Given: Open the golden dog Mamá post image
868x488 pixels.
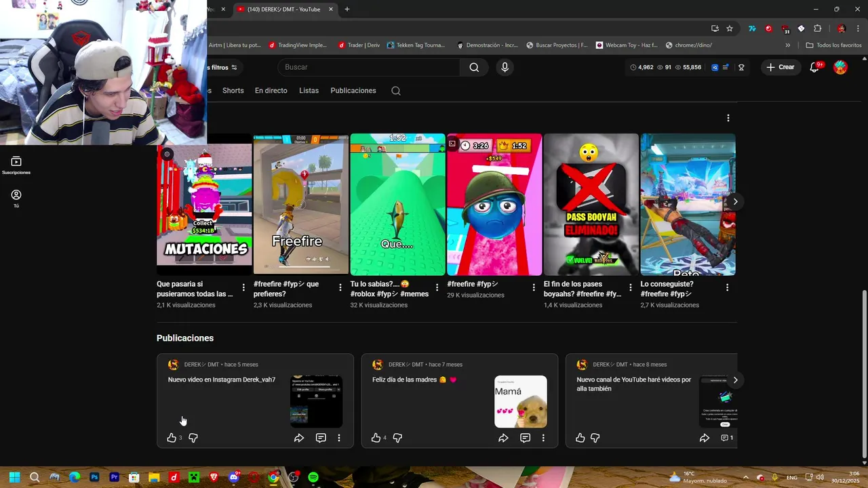Looking at the screenshot, I should pos(521,402).
